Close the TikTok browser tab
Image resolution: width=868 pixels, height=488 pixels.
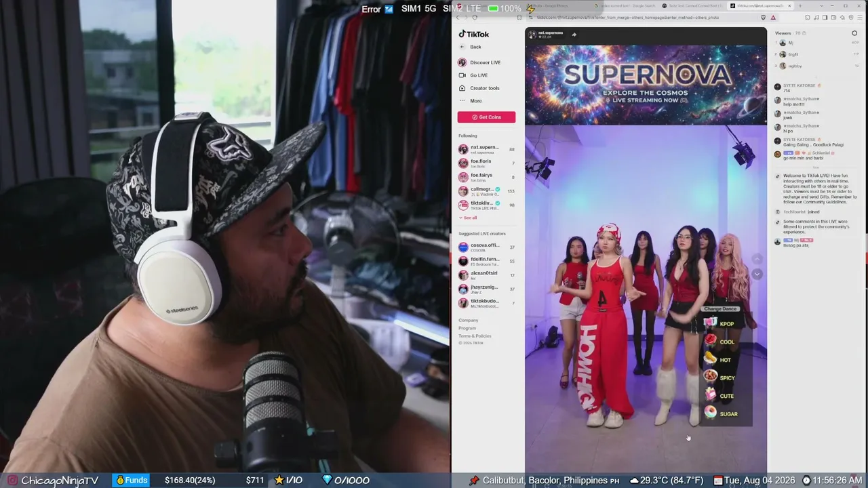pyautogui.click(x=789, y=5)
